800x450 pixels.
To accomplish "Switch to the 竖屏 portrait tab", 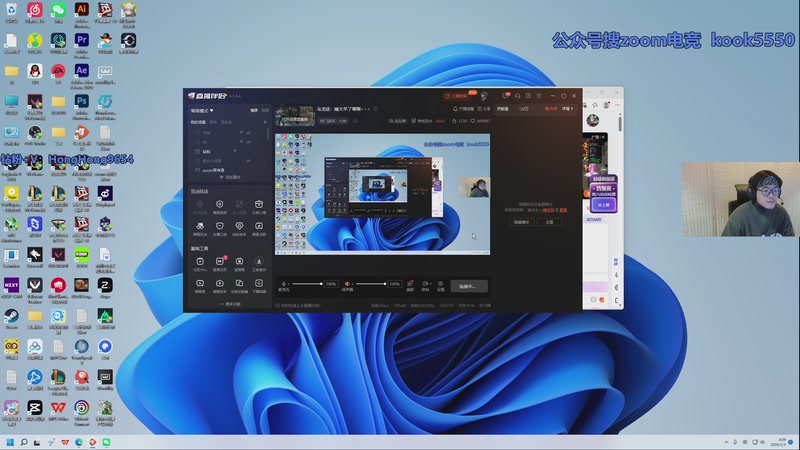I will (265, 110).
